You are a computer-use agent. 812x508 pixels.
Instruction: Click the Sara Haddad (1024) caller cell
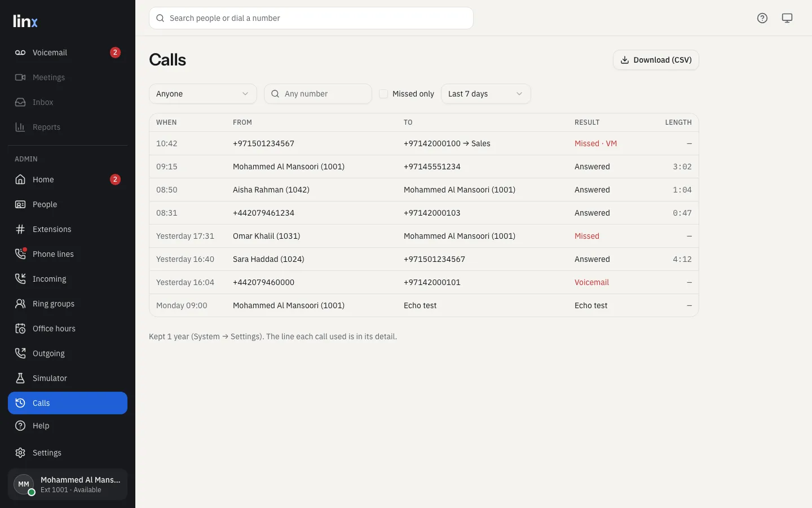[x=268, y=259]
